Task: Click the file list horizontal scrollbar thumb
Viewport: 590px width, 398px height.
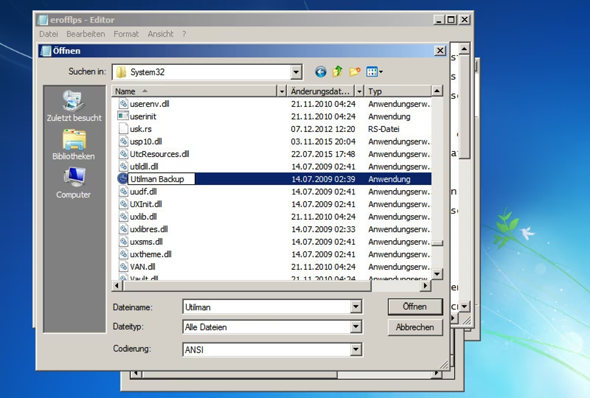Action: [247, 286]
